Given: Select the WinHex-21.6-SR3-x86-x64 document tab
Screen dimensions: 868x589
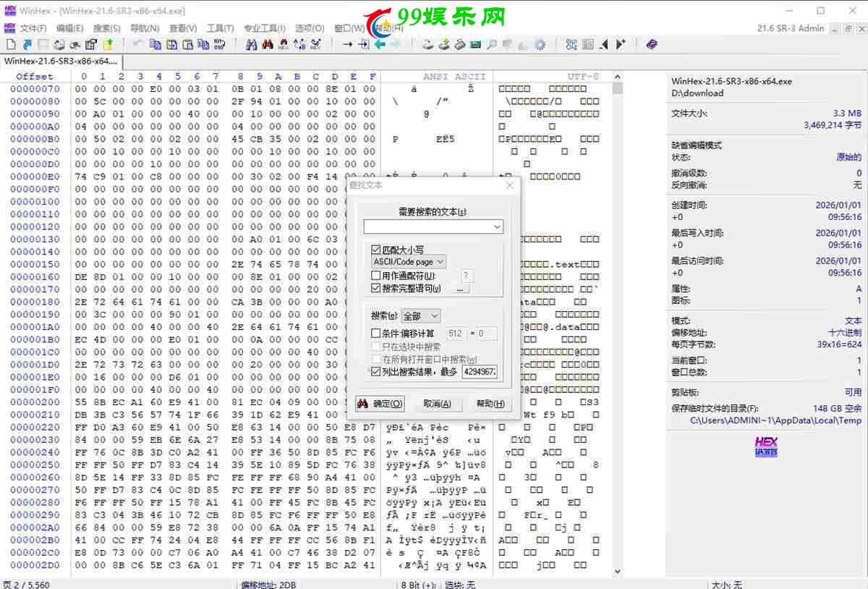Looking at the screenshot, I should click(x=59, y=62).
